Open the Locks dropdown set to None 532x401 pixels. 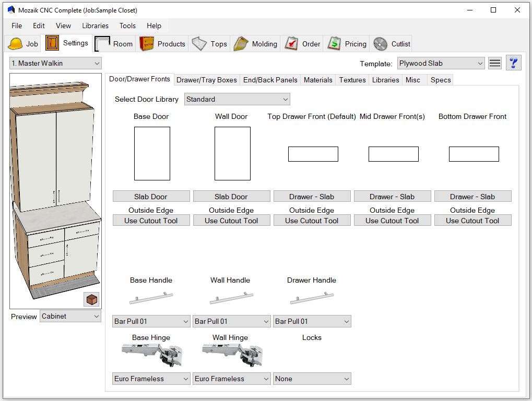click(312, 379)
